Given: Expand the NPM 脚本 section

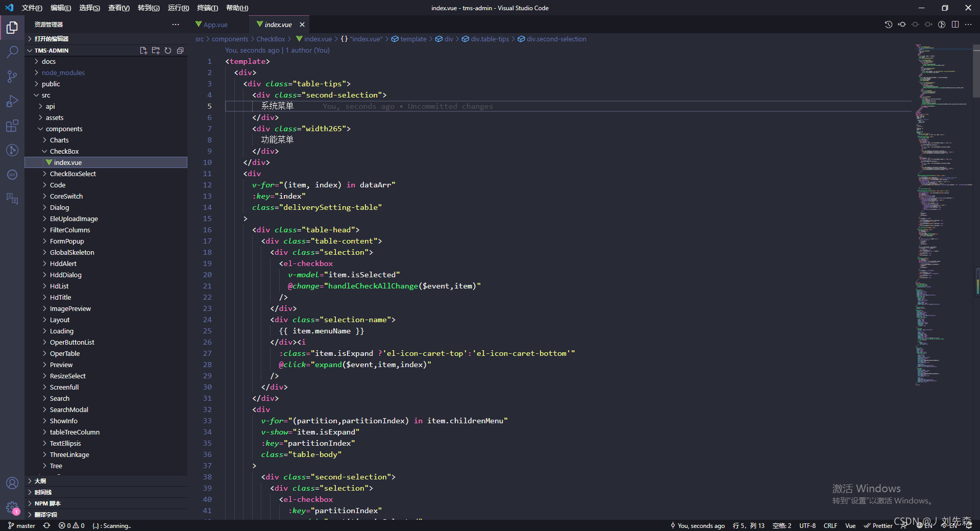Looking at the screenshot, I should [x=106, y=503].
